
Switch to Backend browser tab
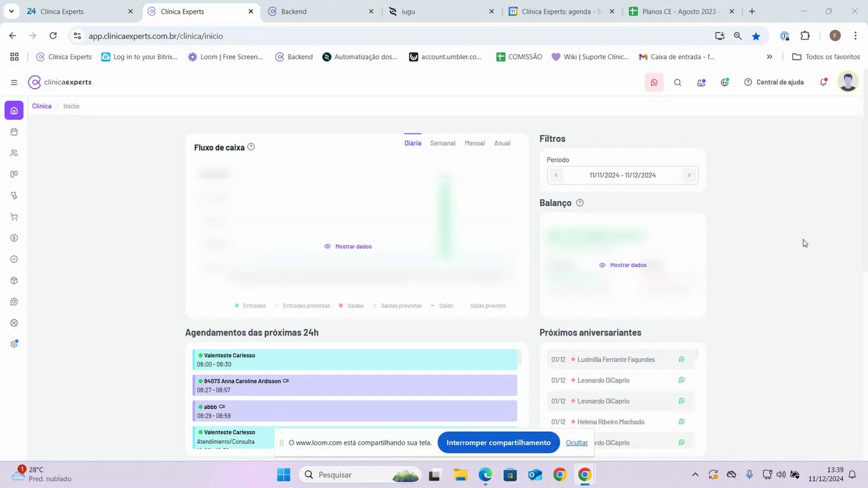click(320, 12)
